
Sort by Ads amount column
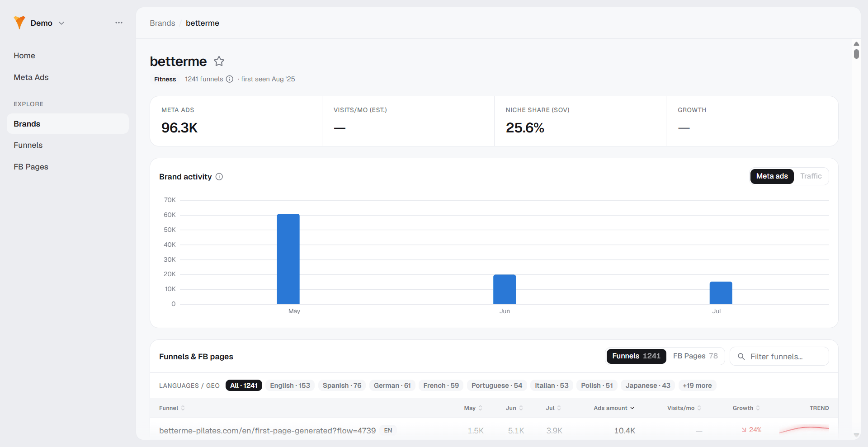[614, 408]
